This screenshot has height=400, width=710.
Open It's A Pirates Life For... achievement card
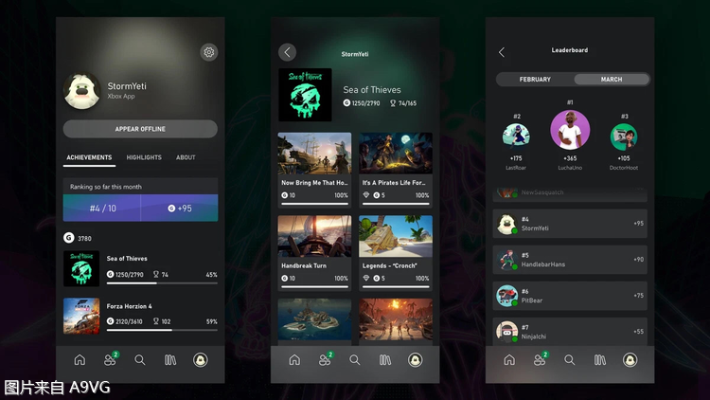click(x=396, y=170)
